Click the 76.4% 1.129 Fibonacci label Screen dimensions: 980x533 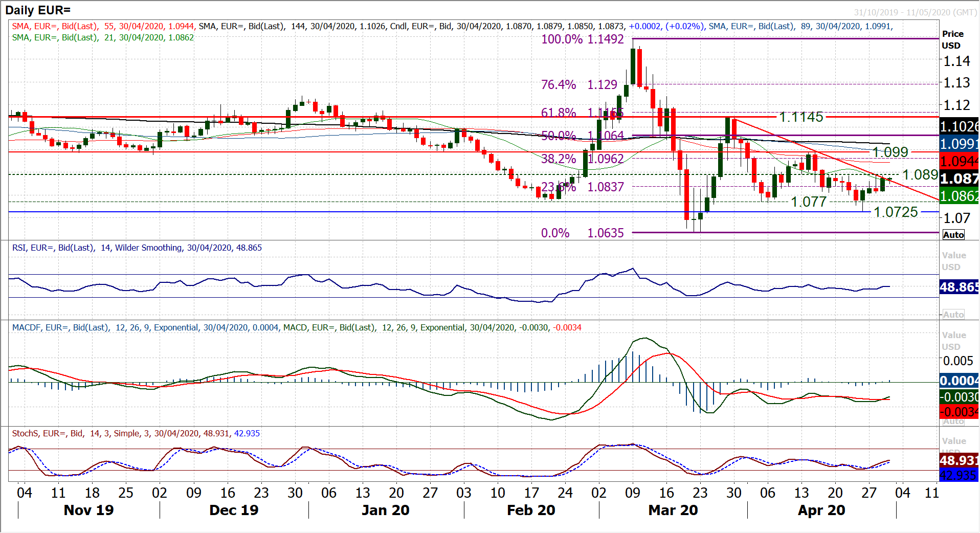(579, 84)
